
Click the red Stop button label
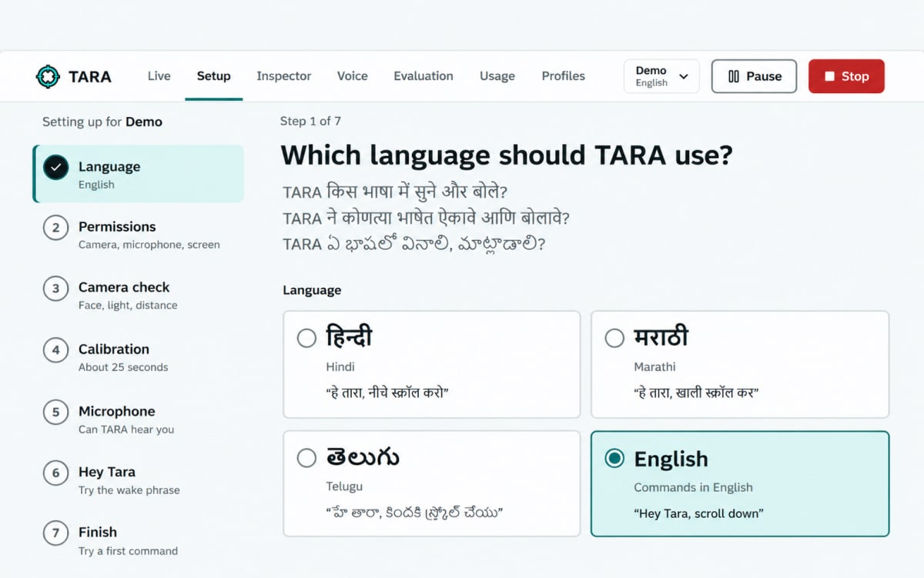tap(855, 76)
